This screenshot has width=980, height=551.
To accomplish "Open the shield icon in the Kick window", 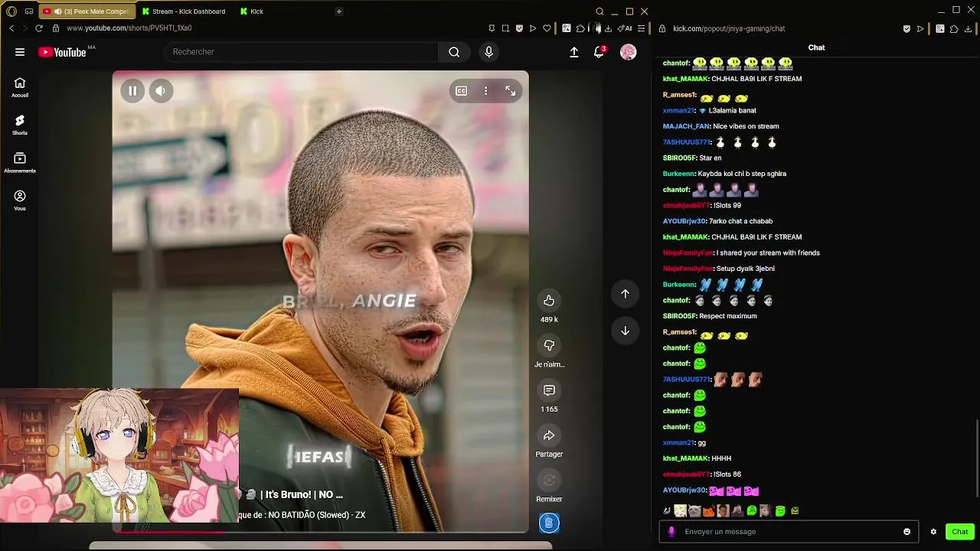I will [x=906, y=29].
